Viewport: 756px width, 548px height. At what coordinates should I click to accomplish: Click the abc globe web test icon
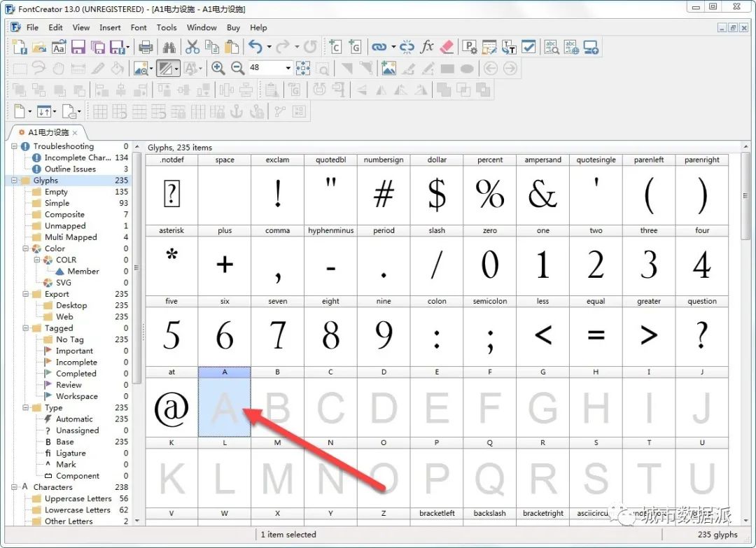click(x=571, y=47)
